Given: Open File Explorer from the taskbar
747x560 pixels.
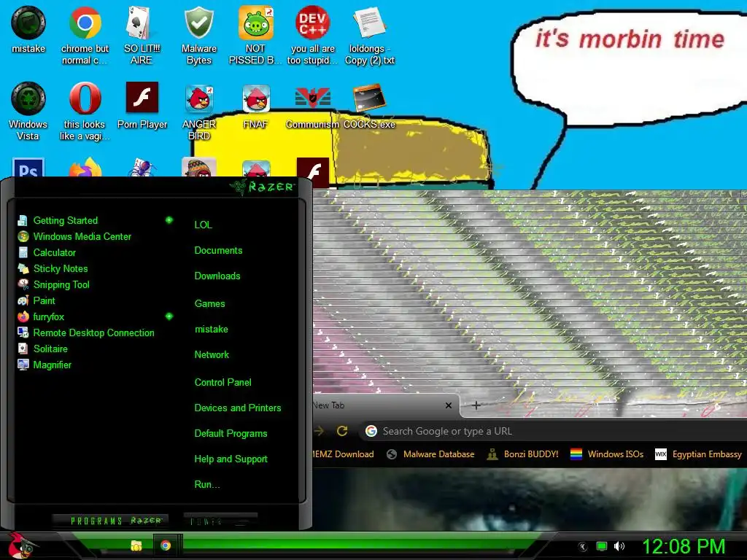Looking at the screenshot, I should (x=136, y=545).
